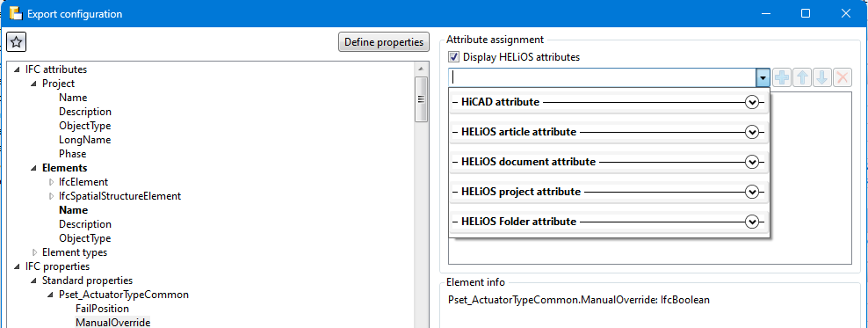Select the FailPosition property
The image size is (868, 328).
[x=102, y=309]
